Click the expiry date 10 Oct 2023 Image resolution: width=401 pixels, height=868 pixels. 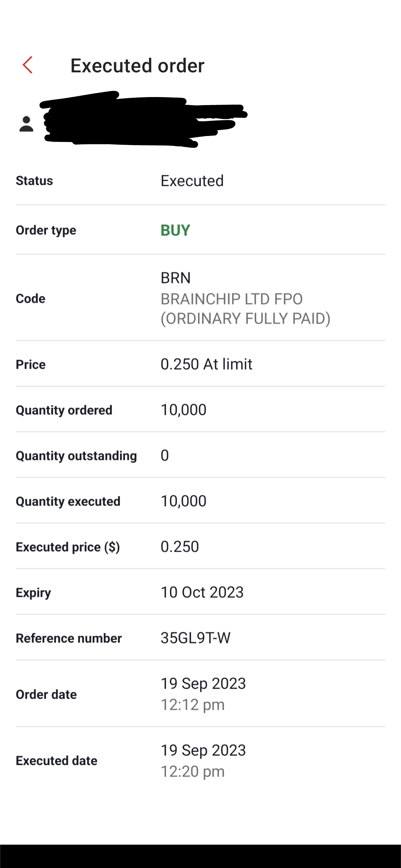[x=202, y=592]
